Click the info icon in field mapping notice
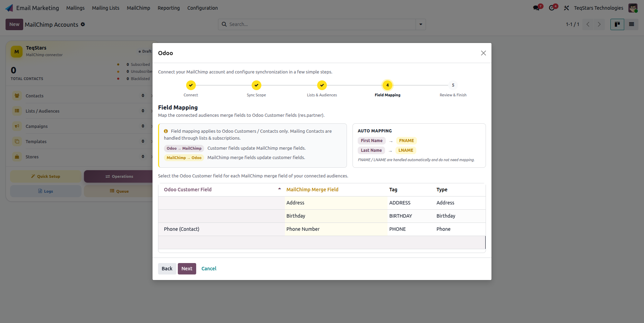The width and height of the screenshot is (644, 323). tap(166, 131)
